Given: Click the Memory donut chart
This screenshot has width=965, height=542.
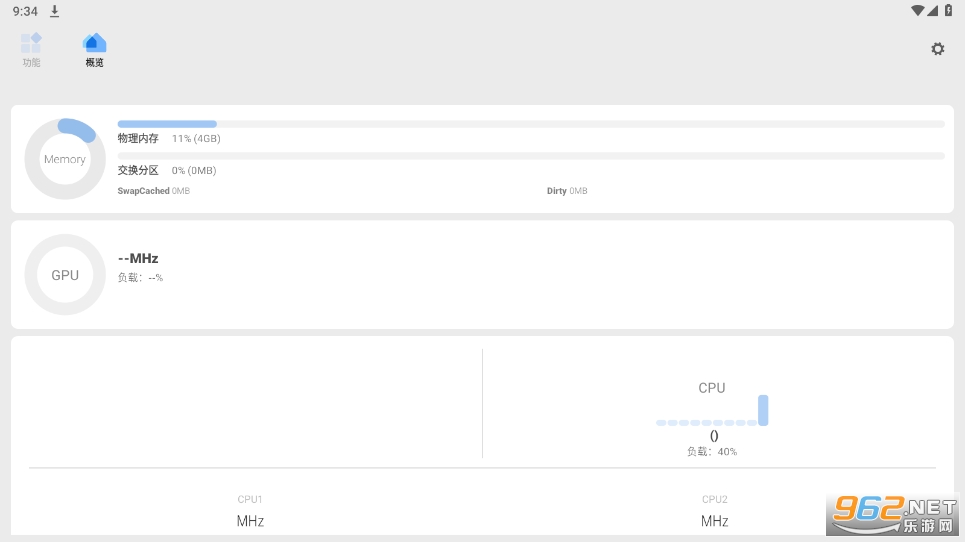Looking at the screenshot, I should [65, 159].
